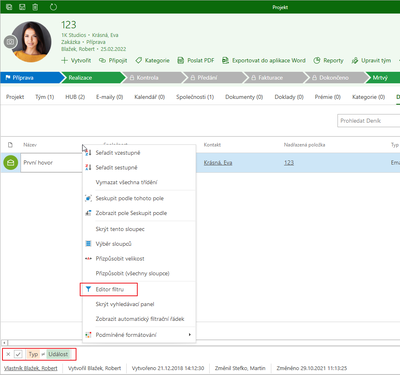This screenshot has height=375, width=400.
Task: Open the Vlastník Blažek, Robert link
Action: coord(31,368)
